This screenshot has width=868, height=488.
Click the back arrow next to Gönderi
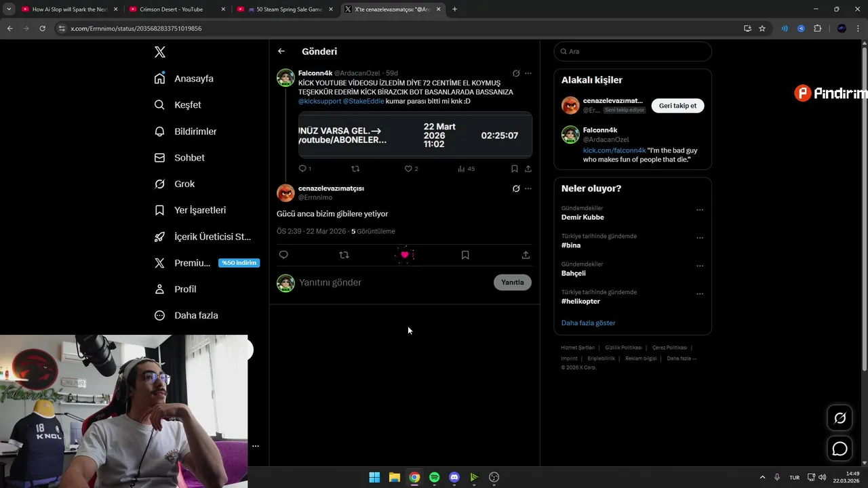point(281,52)
